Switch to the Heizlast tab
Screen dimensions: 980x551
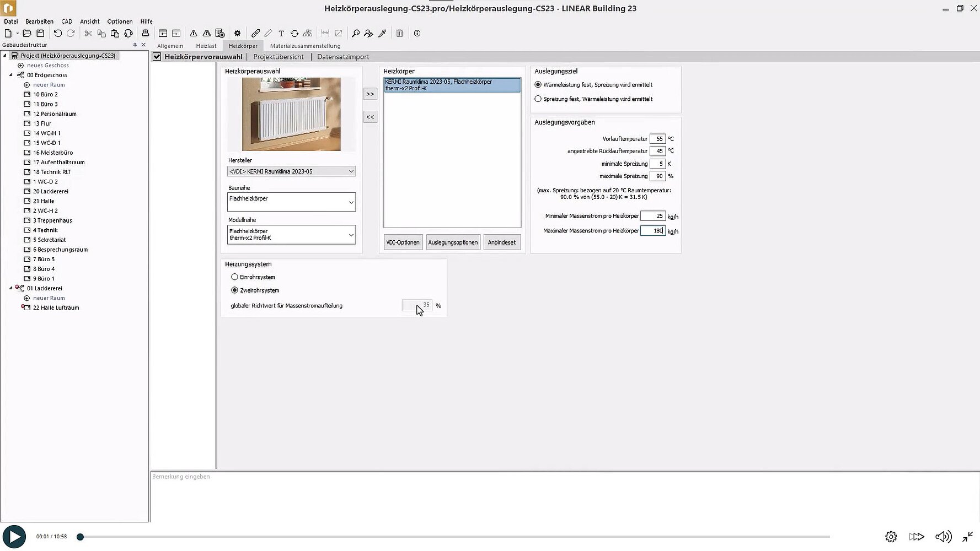coord(206,46)
